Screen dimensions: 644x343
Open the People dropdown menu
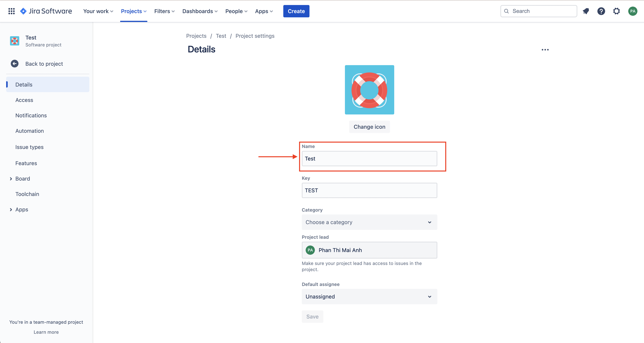(x=236, y=11)
